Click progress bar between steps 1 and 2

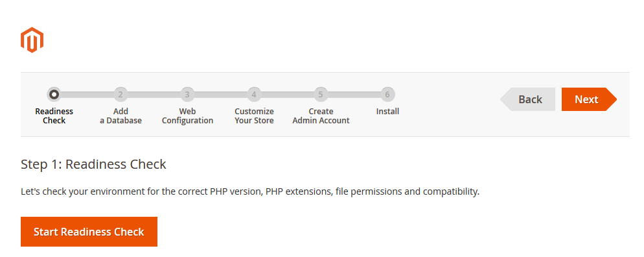click(x=87, y=95)
